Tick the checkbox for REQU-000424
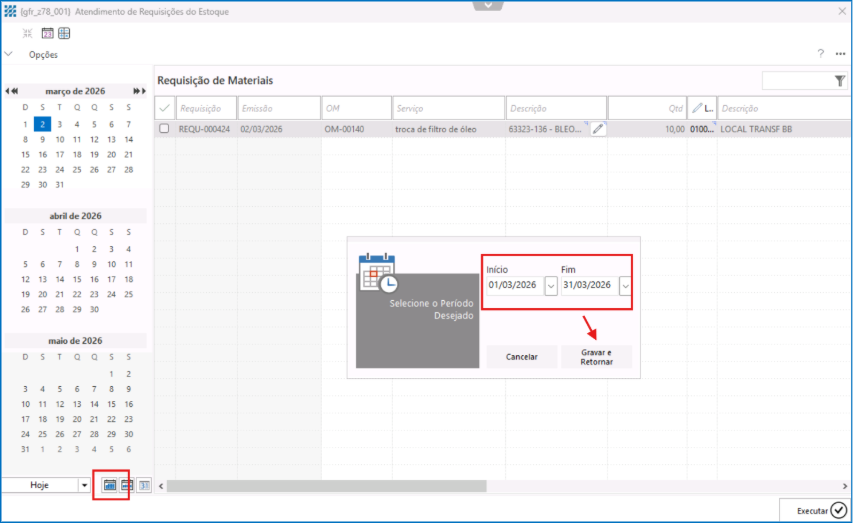 click(x=164, y=129)
